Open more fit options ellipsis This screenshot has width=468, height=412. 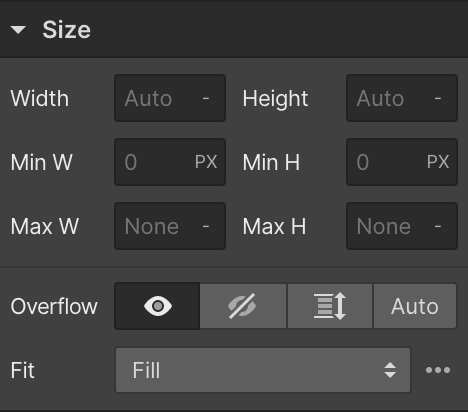438,370
